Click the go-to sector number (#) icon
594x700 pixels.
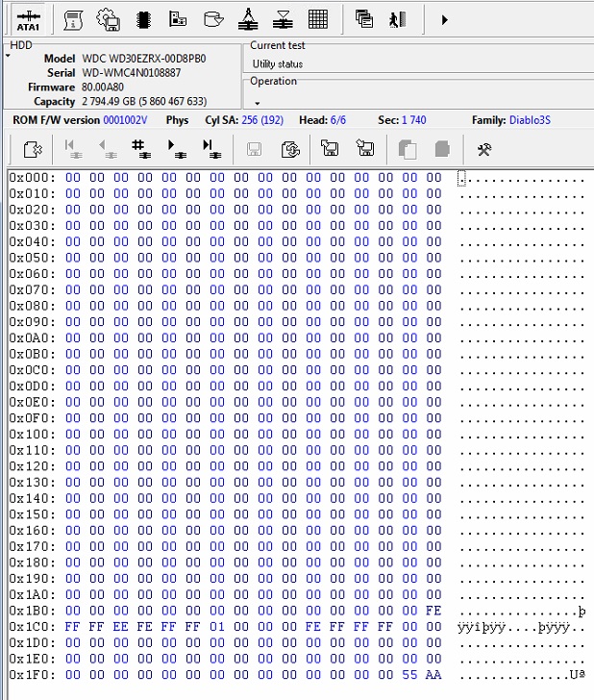pyautogui.click(x=141, y=149)
